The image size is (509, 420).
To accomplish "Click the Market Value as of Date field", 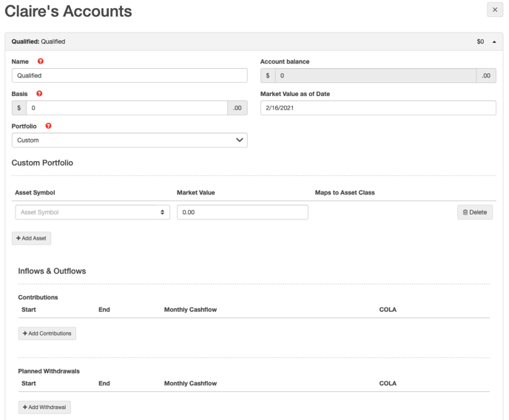I will click(x=378, y=108).
